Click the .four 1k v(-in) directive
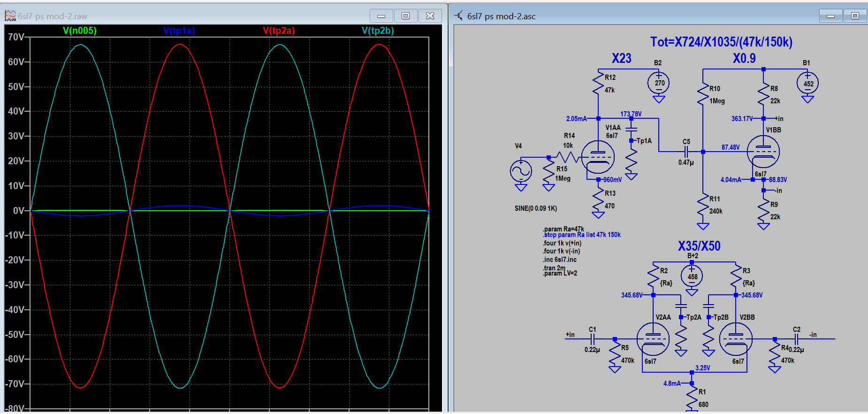The image size is (868, 414). tap(562, 251)
